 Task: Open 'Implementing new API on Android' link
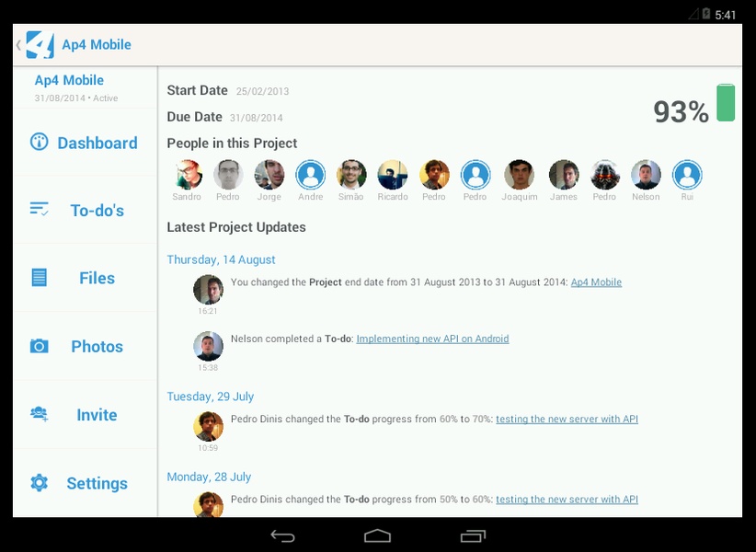432,339
